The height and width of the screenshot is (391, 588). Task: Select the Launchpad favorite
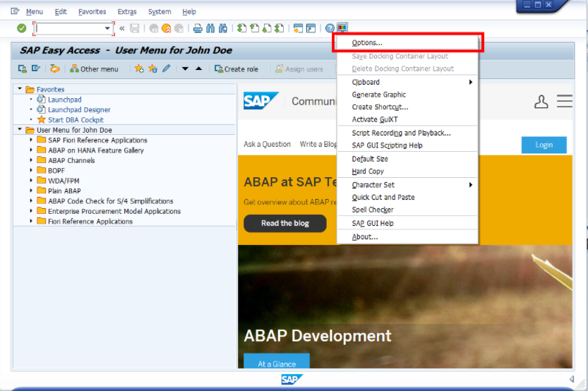tap(64, 100)
